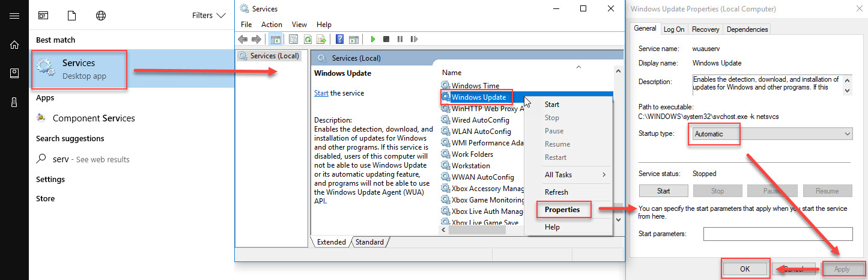Image resolution: width=868 pixels, height=280 pixels.
Task: Select Services (Local) in console tree
Action: (x=269, y=56)
